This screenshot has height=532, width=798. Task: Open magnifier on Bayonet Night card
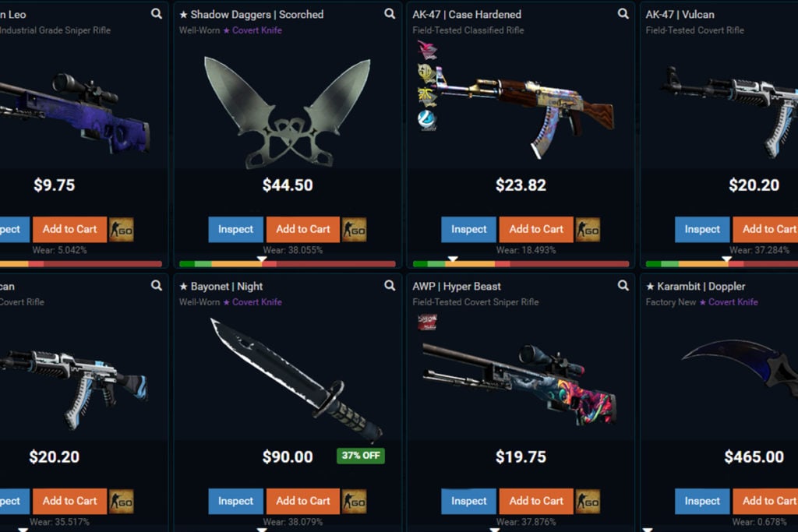pyautogui.click(x=390, y=285)
